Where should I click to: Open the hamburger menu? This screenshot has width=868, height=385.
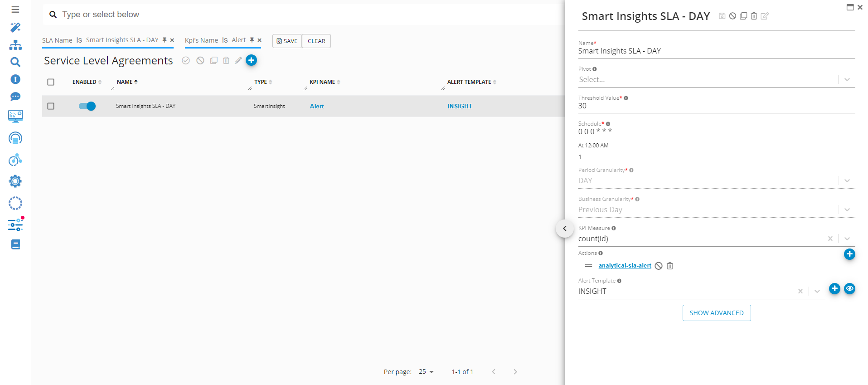pyautogui.click(x=15, y=10)
